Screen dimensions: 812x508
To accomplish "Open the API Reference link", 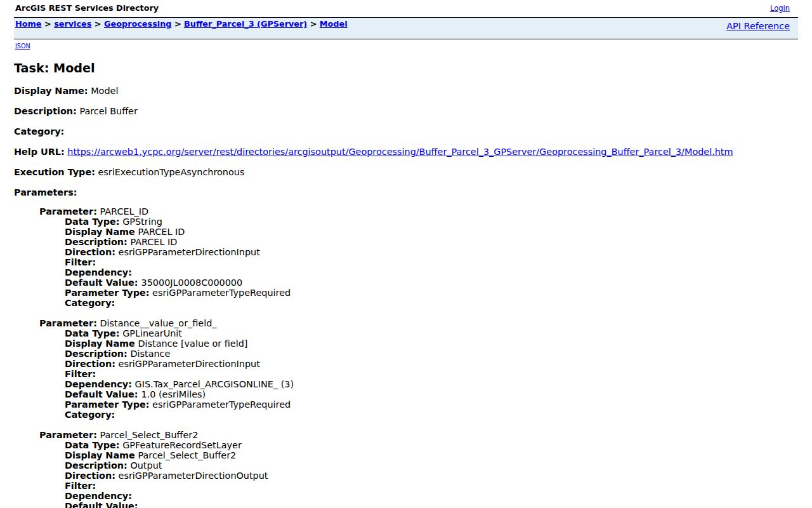I will click(x=758, y=26).
